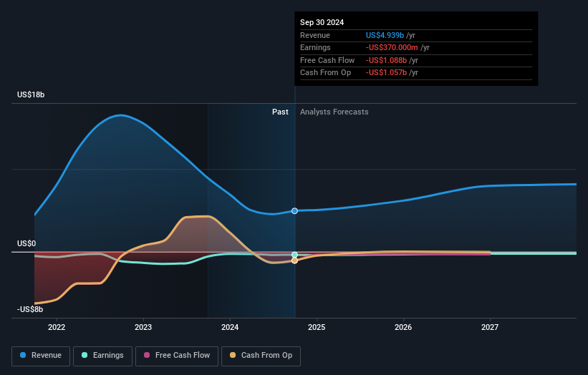Viewport: 588px width, 375px height.
Task: Click the pink Free Cash Flow legend dot
Action: coord(147,355)
